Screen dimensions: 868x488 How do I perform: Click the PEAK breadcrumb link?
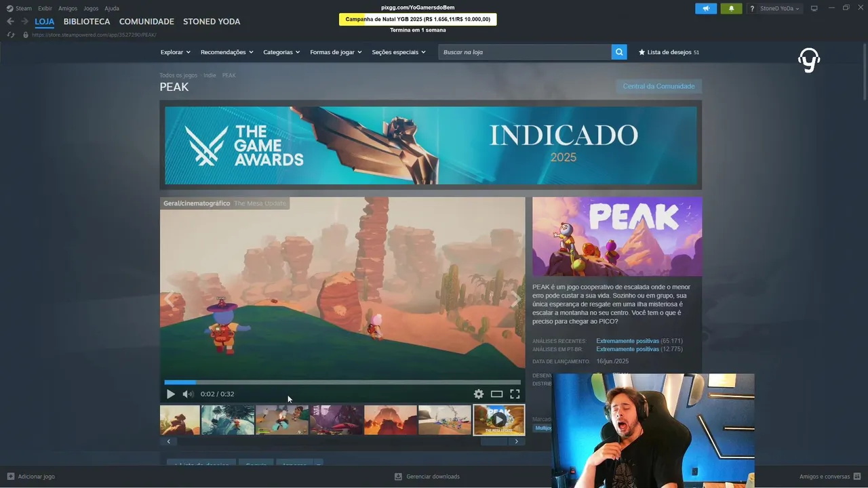(229, 75)
